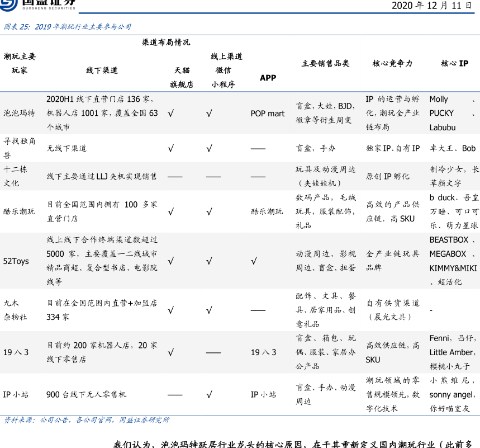This screenshot has height=448, width=480.
Task: Click the 目前全国范围内拥有 100 多家直营门店 cell
Action: (x=102, y=211)
